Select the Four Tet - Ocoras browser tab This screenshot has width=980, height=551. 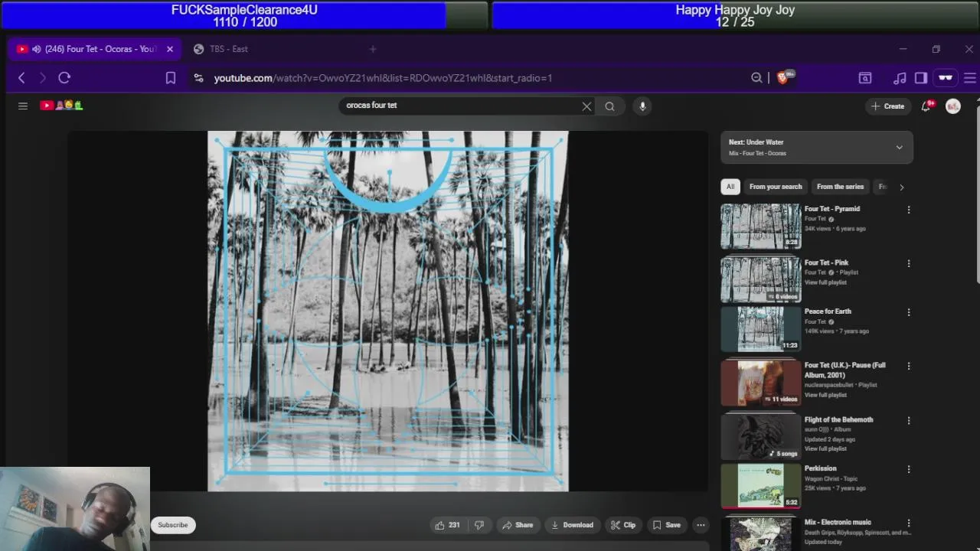pos(94,49)
